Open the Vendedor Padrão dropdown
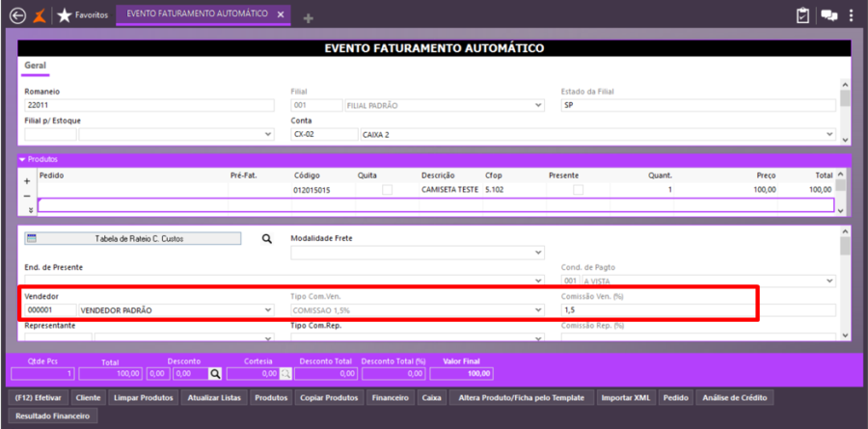Screen dimensions: 868x429 point(268,310)
